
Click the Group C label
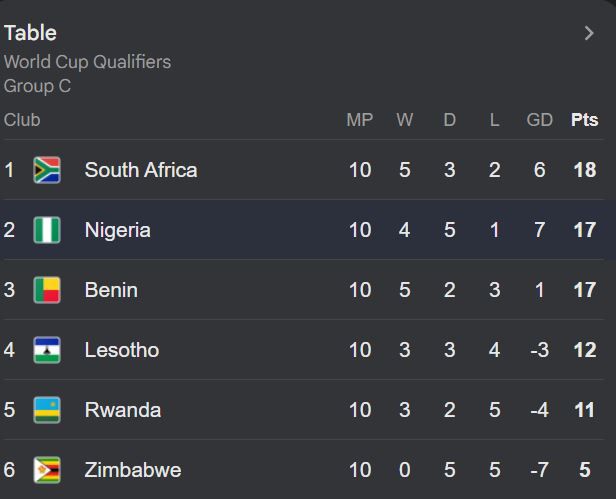coord(37,86)
